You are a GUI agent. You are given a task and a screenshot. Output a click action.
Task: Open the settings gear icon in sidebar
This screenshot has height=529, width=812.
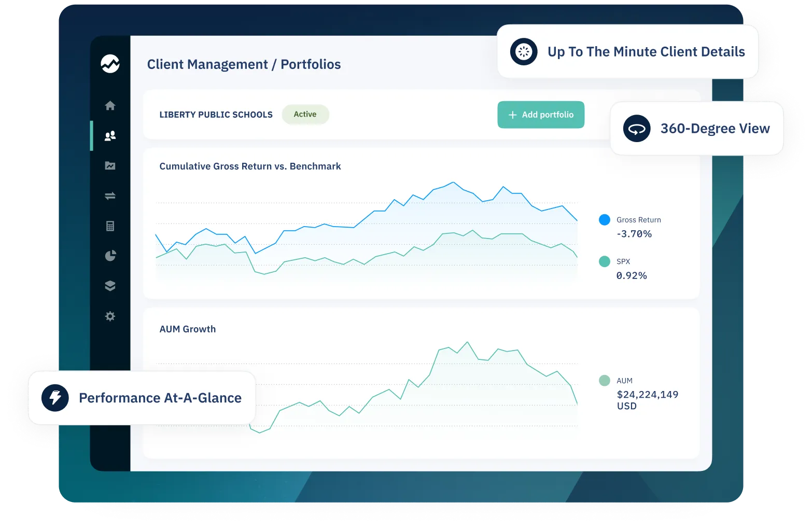coord(110,316)
